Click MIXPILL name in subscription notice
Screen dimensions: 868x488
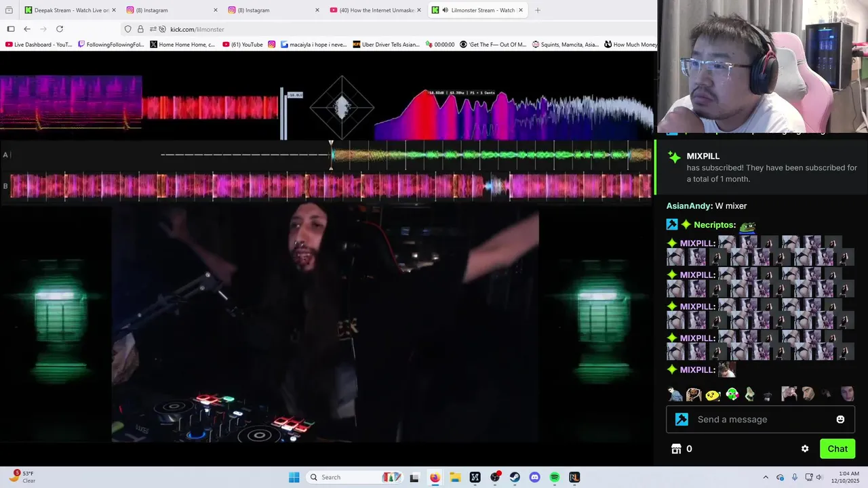pos(703,157)
